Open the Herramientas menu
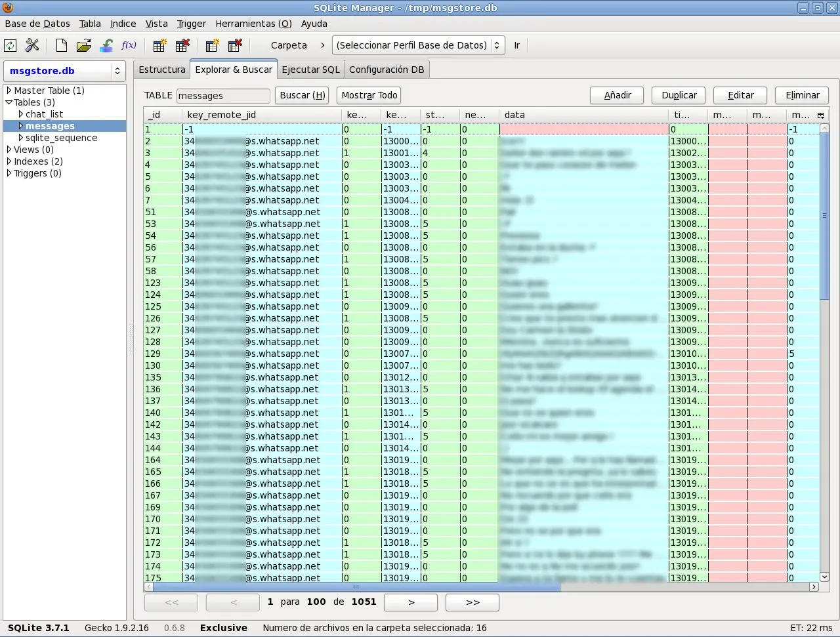This screenshot has height=637, width=840. tap(253, 24)
